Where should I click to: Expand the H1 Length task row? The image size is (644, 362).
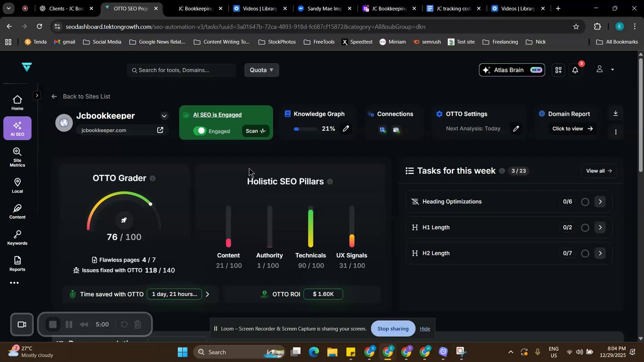(x=600, y=228)
